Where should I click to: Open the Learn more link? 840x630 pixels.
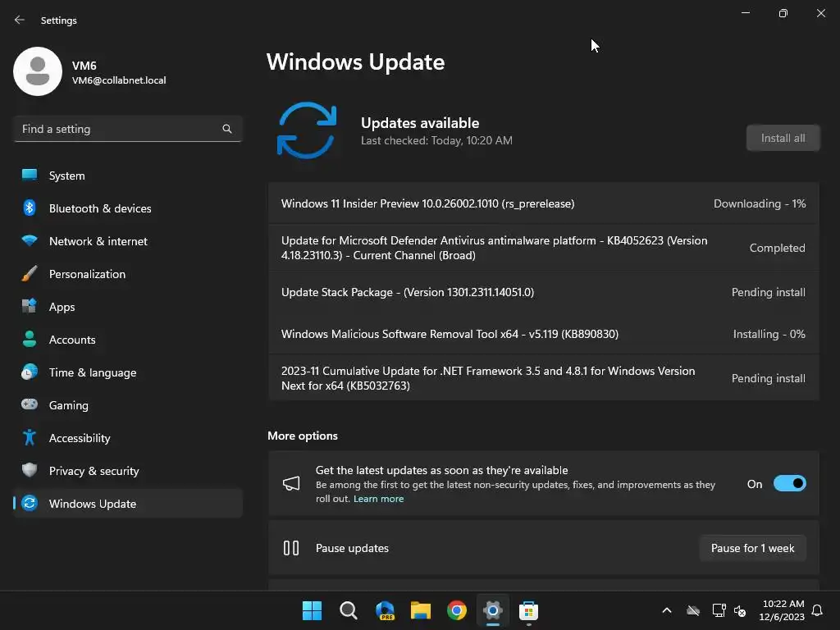[378, 499]
